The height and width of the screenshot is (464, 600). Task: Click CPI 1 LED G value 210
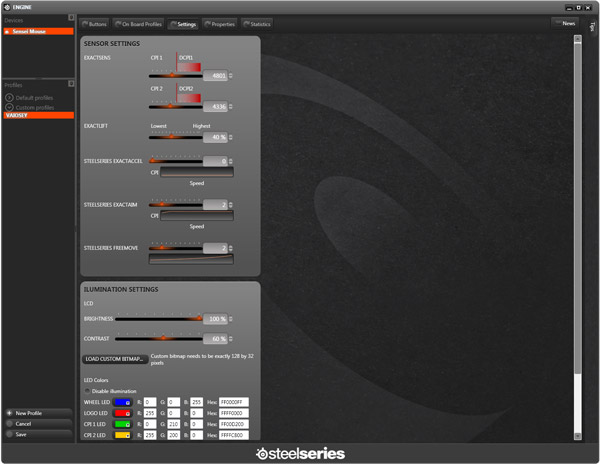[x=174, y=424]
